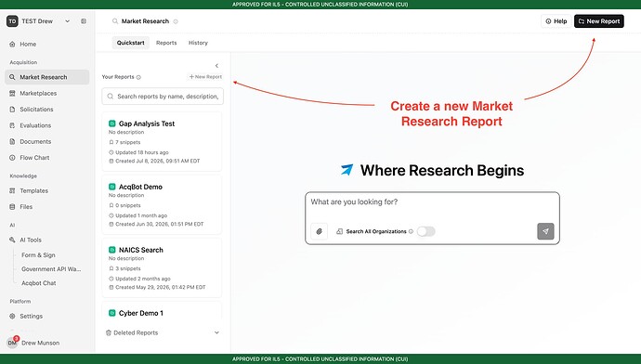Click the blue paper plane logo
Screen dimensions: 641x364
tap(347, 170)
